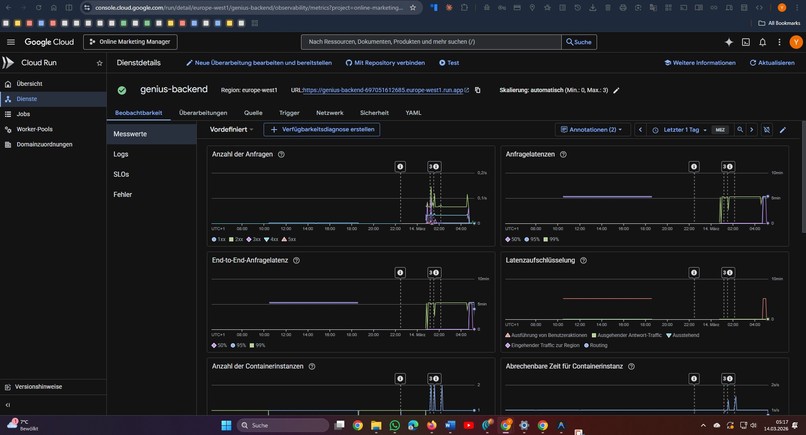Image resolution: width=806 pixels, height=435 pixels.
Task: Edit dashboard with the toolbar pencil icon
Action: coord(783,130)
